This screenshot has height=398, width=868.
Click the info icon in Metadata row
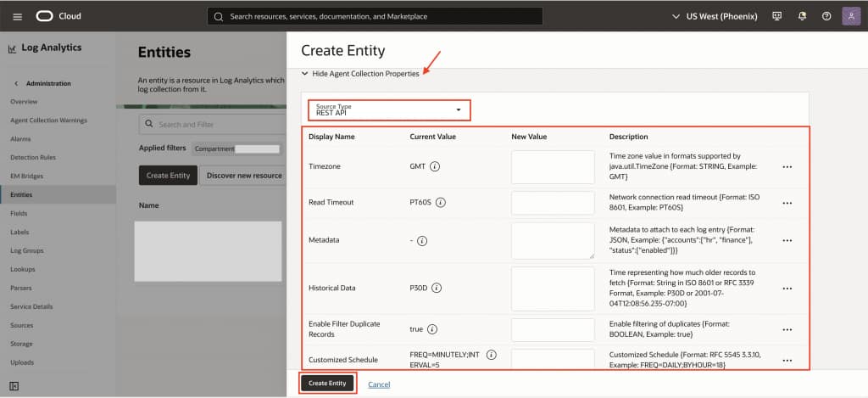422,240
